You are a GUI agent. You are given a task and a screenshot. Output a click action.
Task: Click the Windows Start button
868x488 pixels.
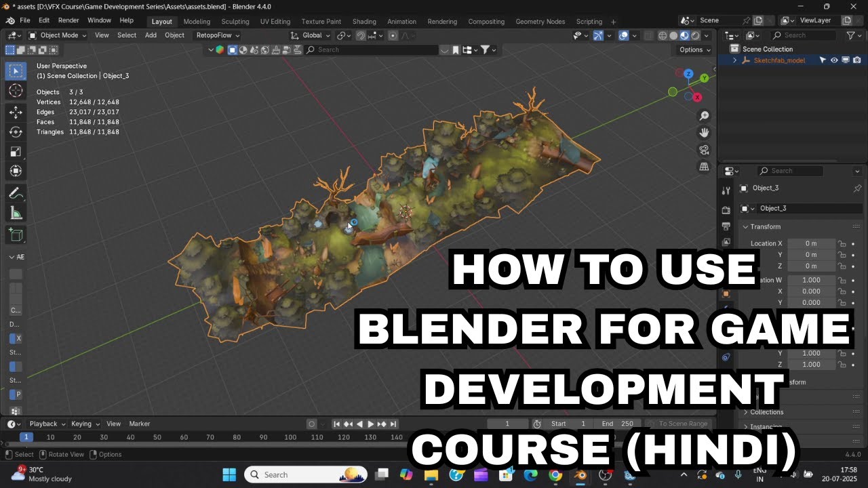pyautogui.click(x=229, y=474)
